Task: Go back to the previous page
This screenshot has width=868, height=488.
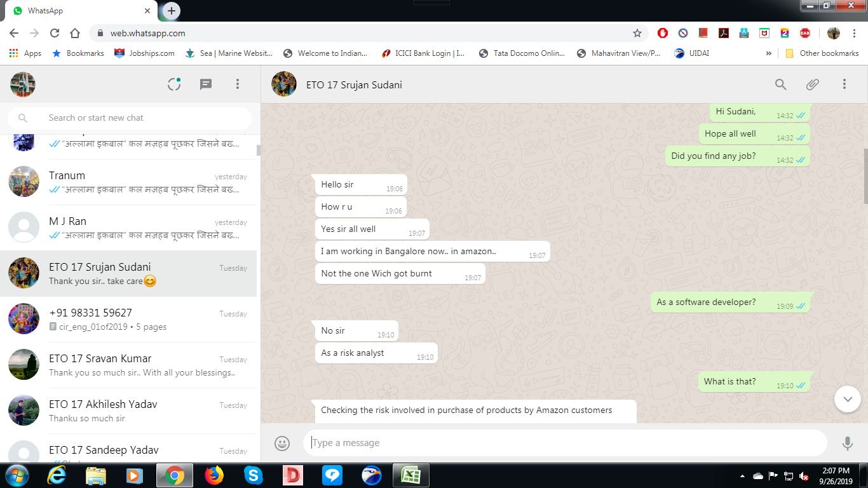Action: coord(14,33)
